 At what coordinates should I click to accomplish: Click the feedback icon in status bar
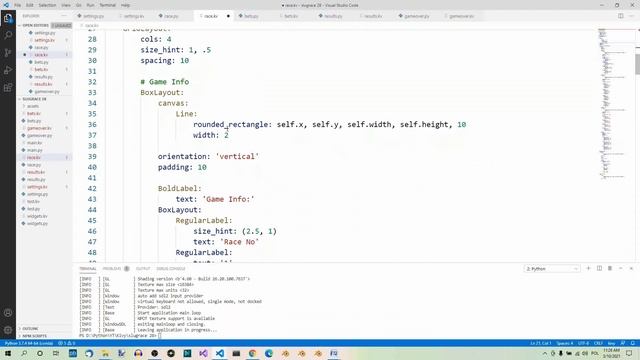point(623,343)
